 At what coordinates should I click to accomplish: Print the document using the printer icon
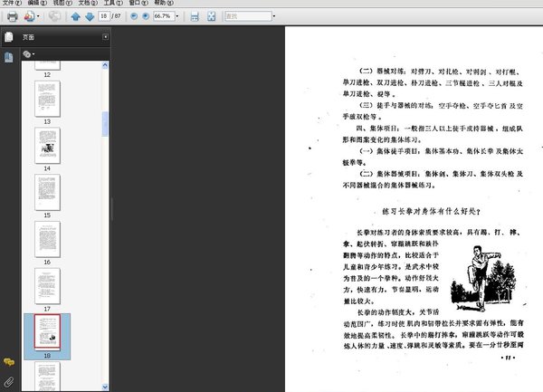point(12,16)
